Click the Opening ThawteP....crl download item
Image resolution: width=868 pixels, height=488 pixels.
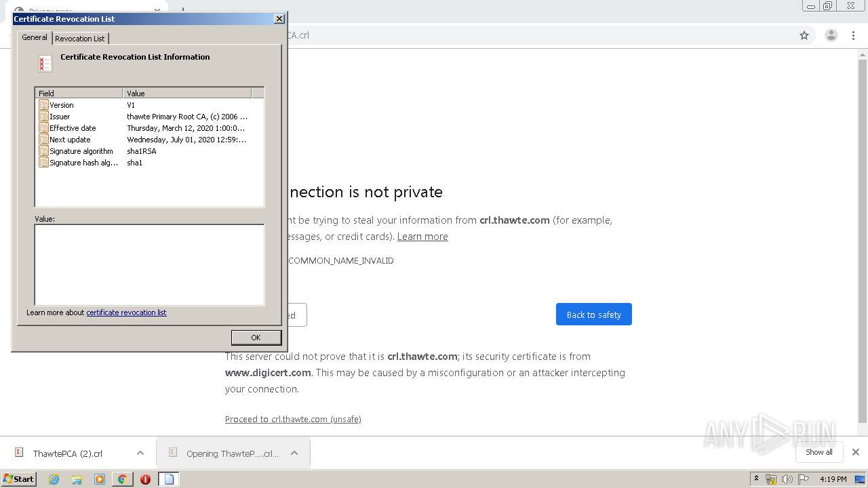(224, 453)
